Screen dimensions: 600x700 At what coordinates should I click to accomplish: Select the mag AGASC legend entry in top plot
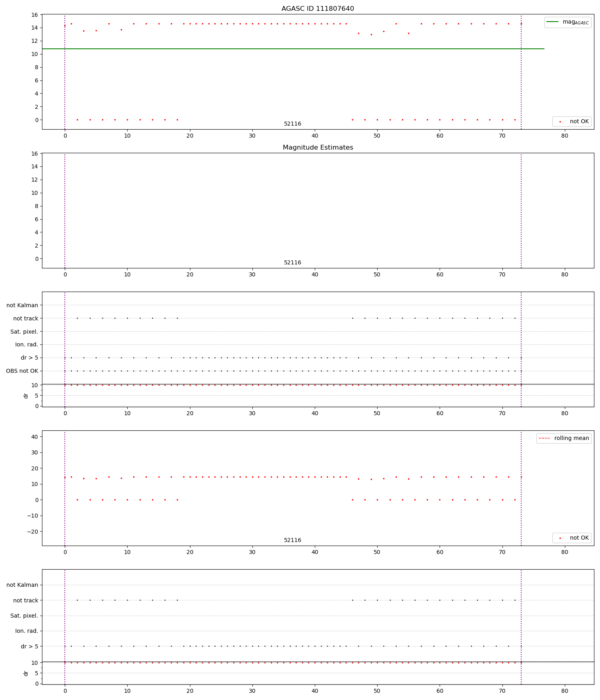coord(568,22)
